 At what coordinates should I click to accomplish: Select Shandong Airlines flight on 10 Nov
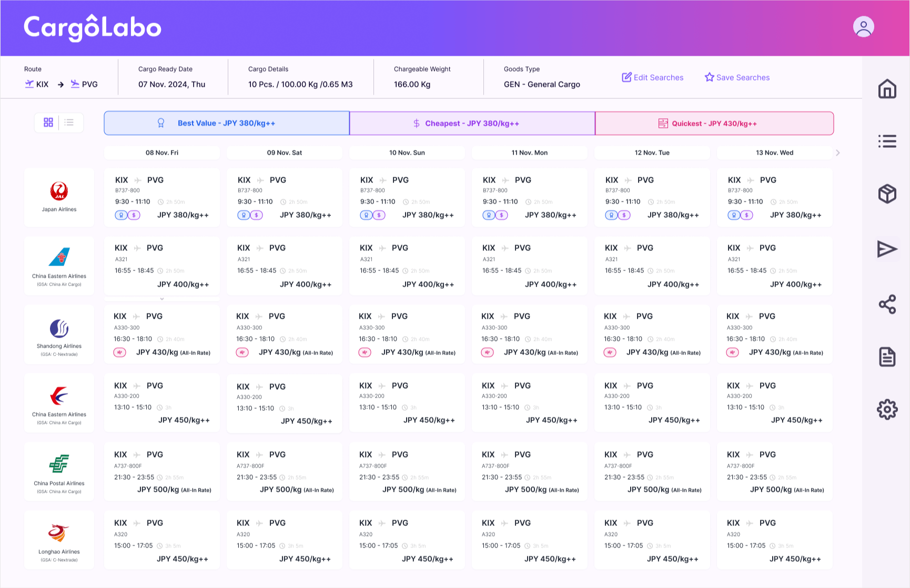(407, 334)
